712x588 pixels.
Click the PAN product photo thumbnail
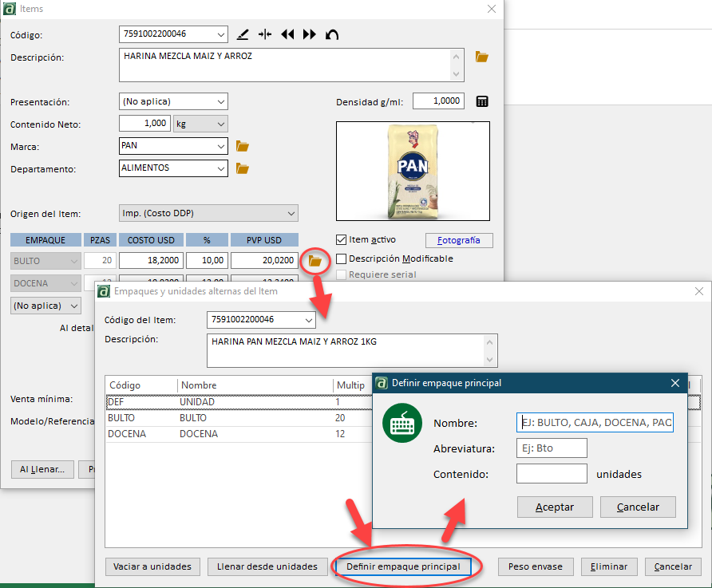pos(413,171)
